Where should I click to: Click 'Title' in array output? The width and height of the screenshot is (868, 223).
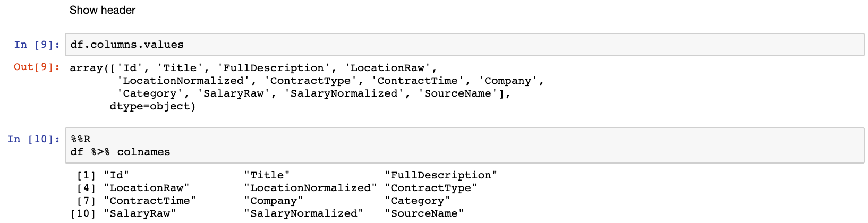(x=180, y=68)
